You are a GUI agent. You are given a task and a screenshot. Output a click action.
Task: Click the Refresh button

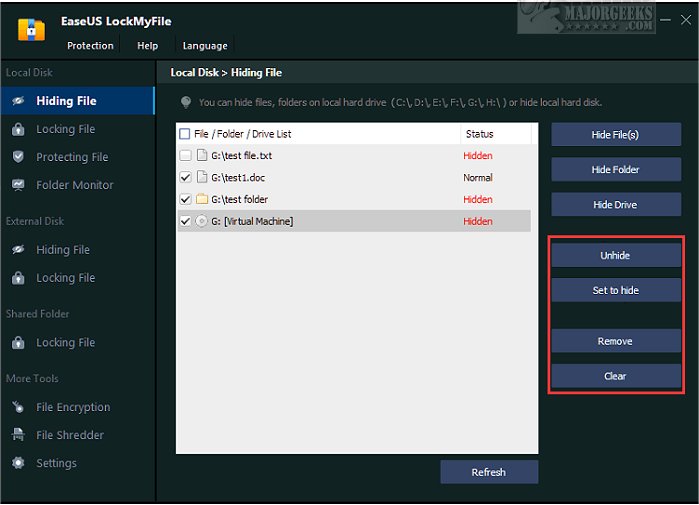[x=489, y=472]
